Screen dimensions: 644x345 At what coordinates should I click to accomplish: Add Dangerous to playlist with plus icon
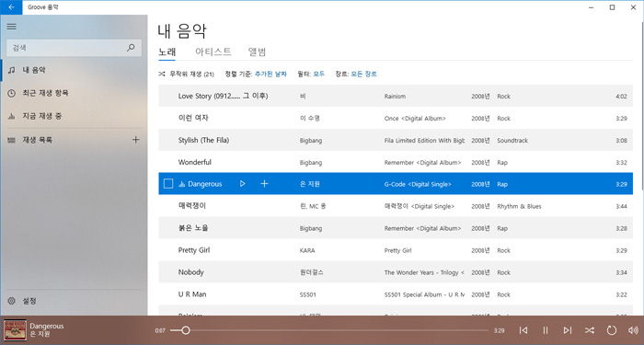tap(265, 184)
